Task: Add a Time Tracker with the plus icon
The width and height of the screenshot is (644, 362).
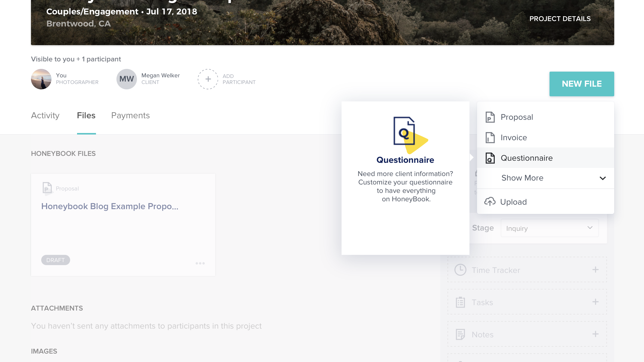Action: click(x=595, y=270)
